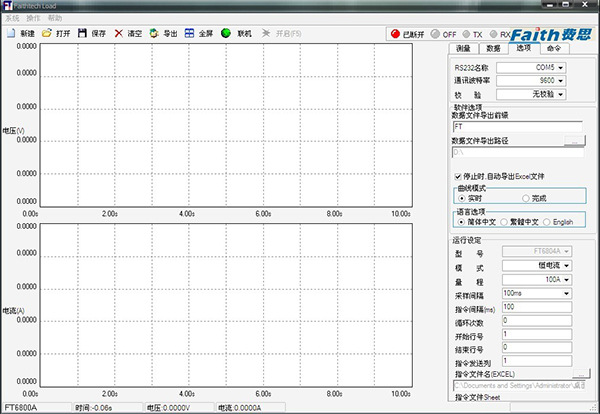Toggle auto-export Excel file checkbox

(x=458, y=176)
